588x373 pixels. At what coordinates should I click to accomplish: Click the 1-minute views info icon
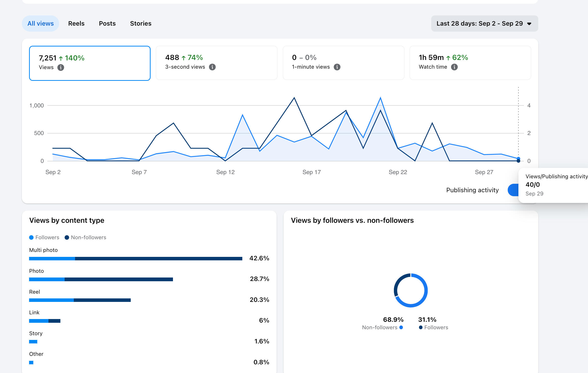[x=337, y=67]
